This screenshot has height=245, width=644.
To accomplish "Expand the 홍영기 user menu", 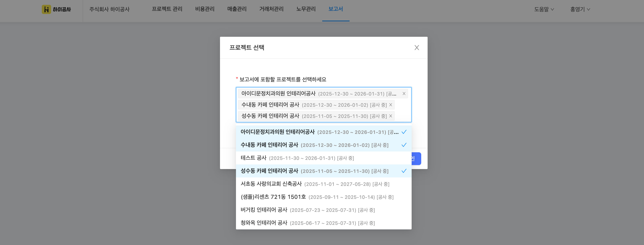I will pos(580,9).
